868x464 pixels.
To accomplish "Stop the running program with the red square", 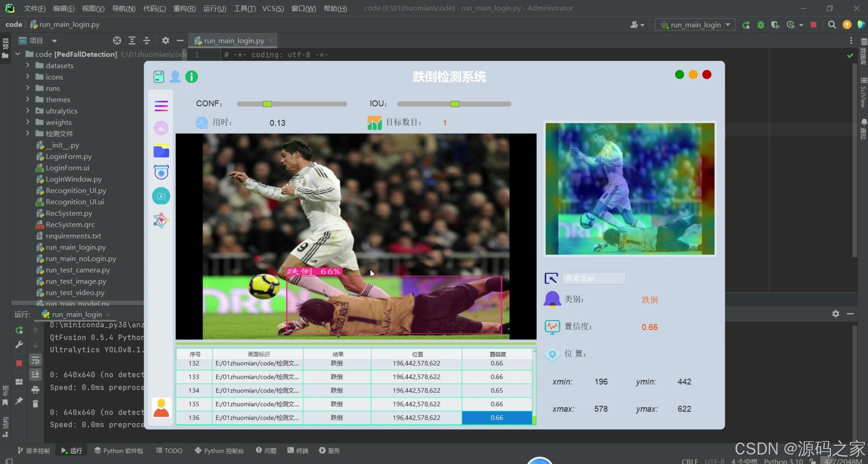I will pos(813,25).
